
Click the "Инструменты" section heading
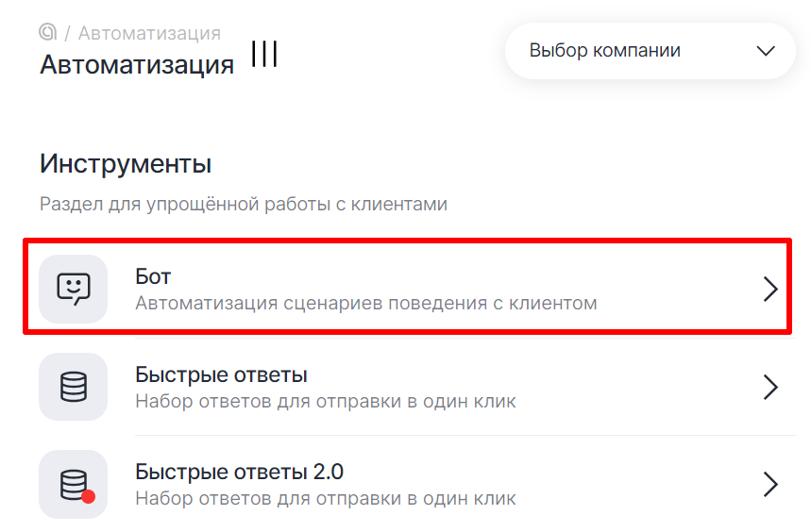click(x=126, y=163)
